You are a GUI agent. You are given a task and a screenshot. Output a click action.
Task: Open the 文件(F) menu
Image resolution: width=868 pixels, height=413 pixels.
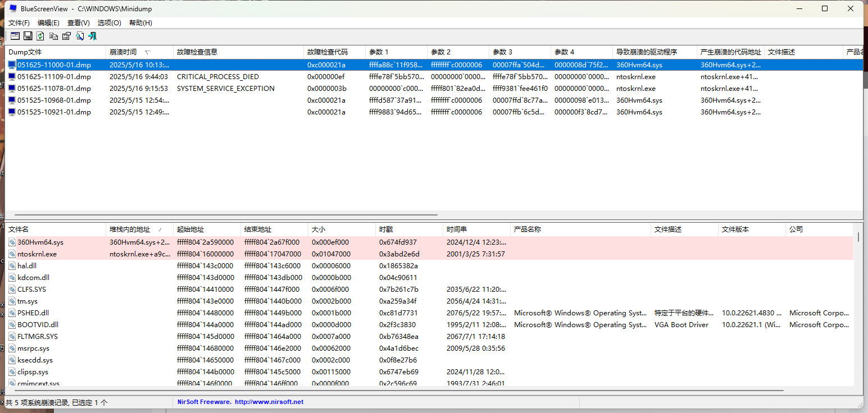click(x=19, y=23)
